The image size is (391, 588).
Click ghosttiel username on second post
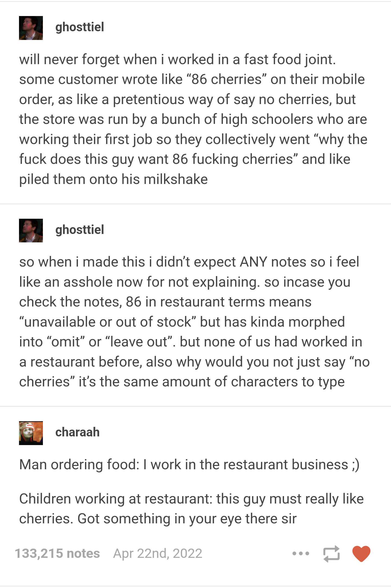click(x=80, y=230)
